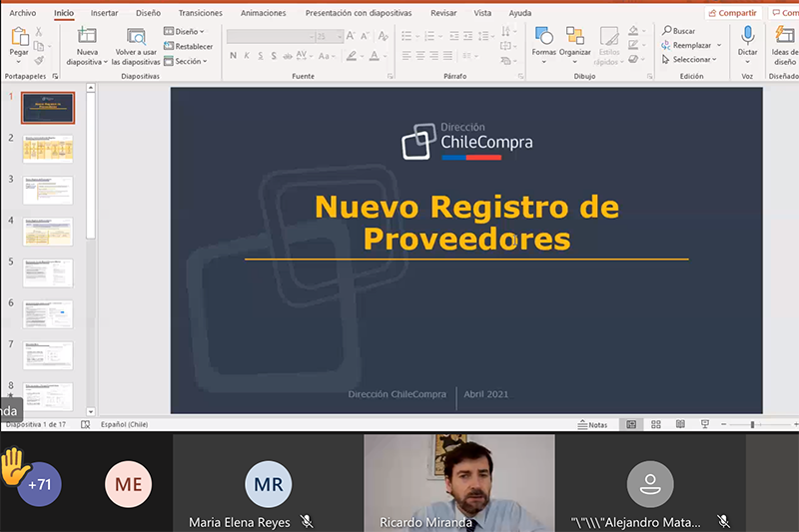Click Volver a usar las diapositivas
Image resolution: width=799 pixels, height=532 pixels.
tap(136, 47)
